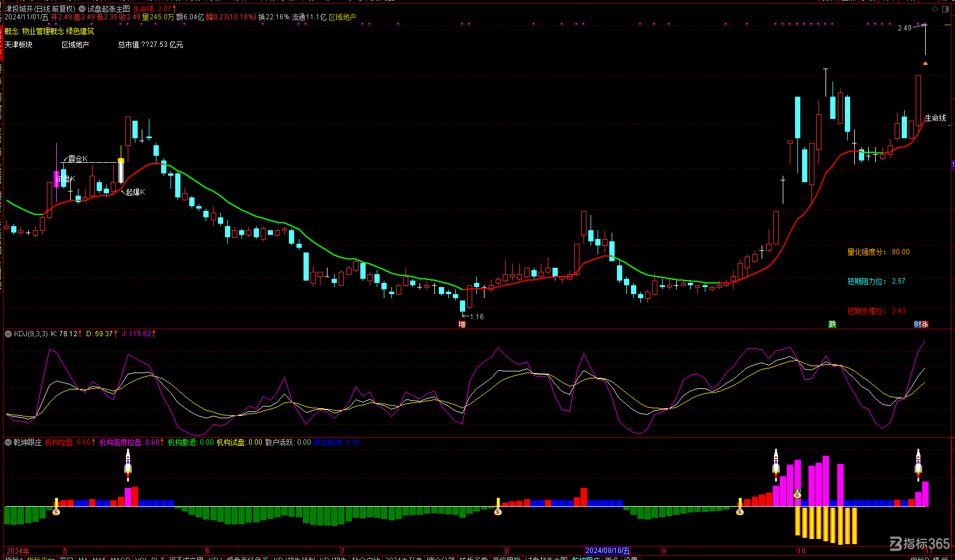
Task: Click the 生命线 label at chart right
Action: pos(936,118)
